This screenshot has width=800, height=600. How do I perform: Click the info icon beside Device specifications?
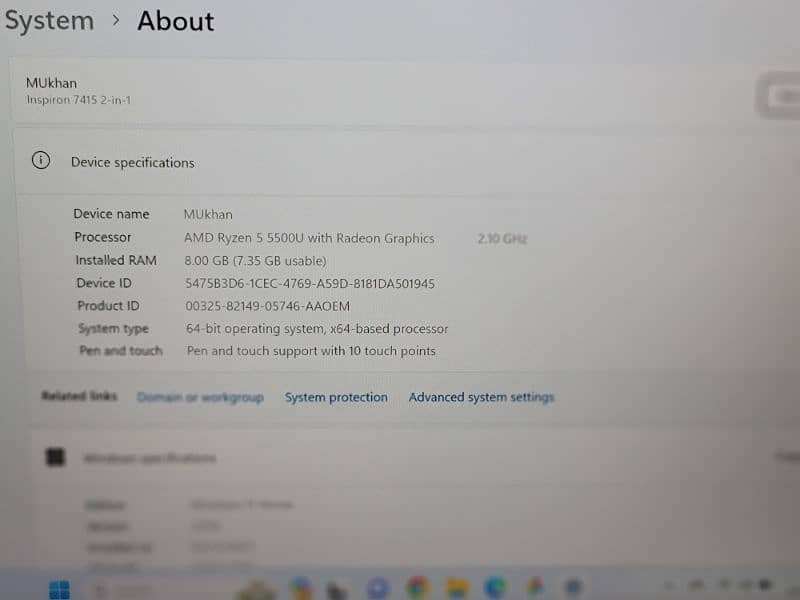[41, 160]
